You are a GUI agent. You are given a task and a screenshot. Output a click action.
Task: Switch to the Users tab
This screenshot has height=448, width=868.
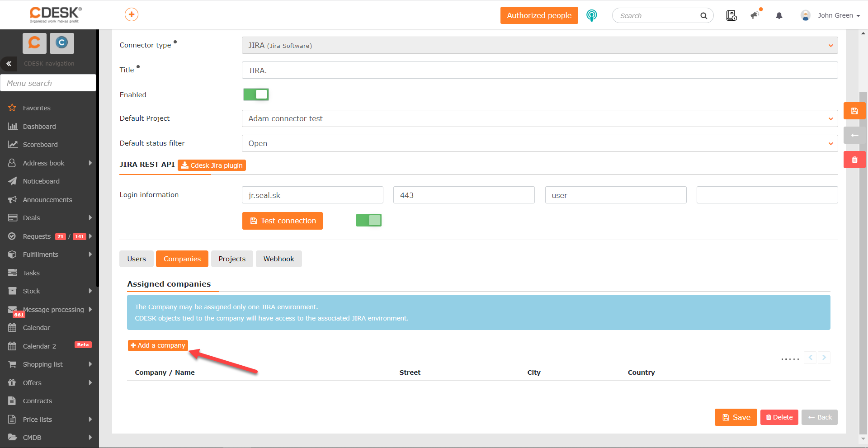pyautogui.click(x=137, y=259)
